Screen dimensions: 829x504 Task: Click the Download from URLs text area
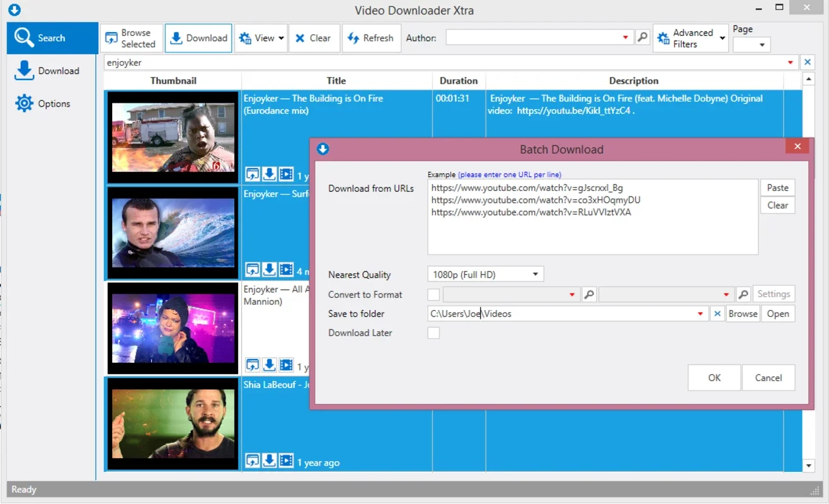click(x=593, y=217)
